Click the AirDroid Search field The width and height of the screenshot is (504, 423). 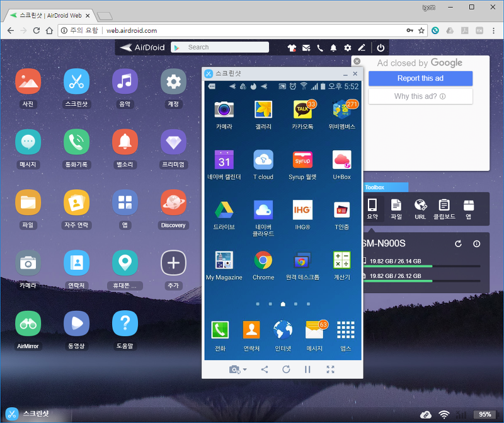point(220,47)
